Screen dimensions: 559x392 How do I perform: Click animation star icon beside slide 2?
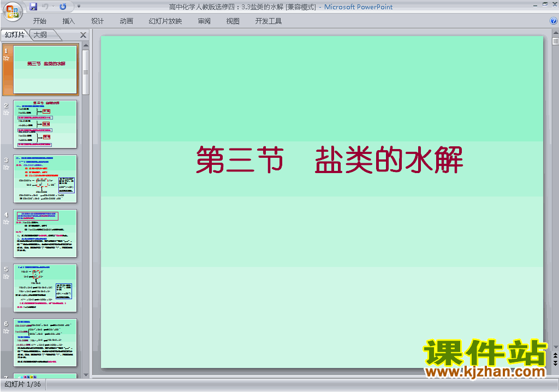click(6, 112)
